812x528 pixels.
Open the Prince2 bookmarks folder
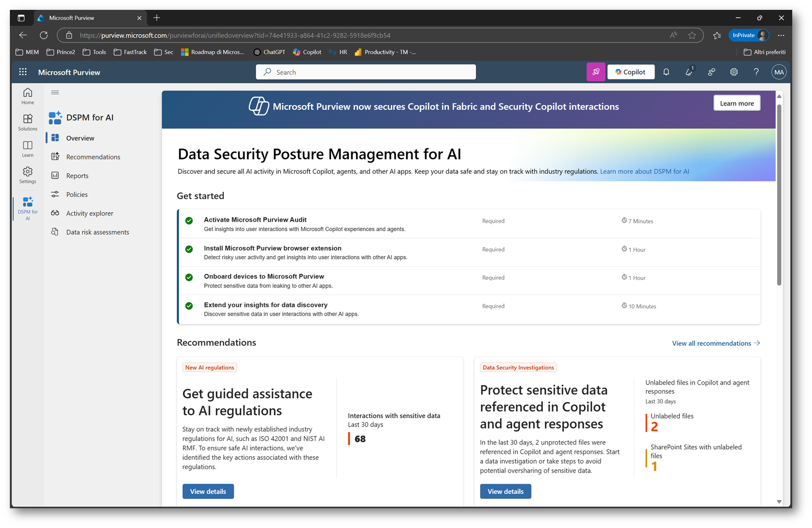(x=61, y=52)
